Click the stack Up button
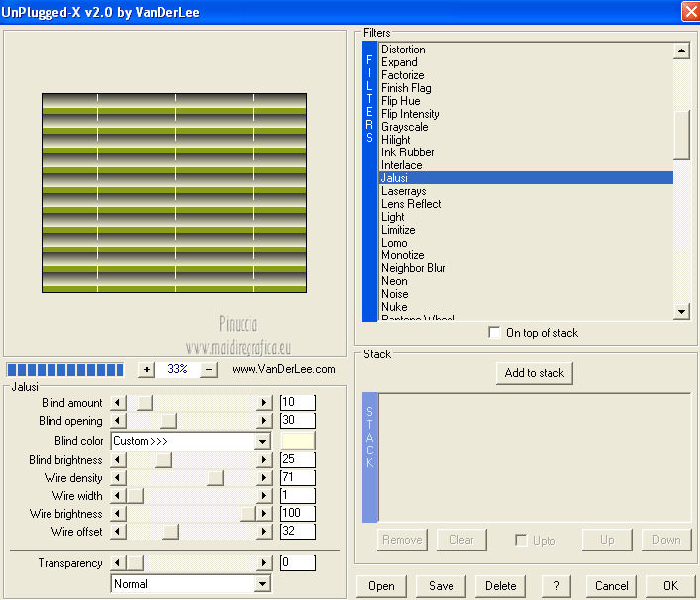Screen dimensions: 700x600 [607, 541]
